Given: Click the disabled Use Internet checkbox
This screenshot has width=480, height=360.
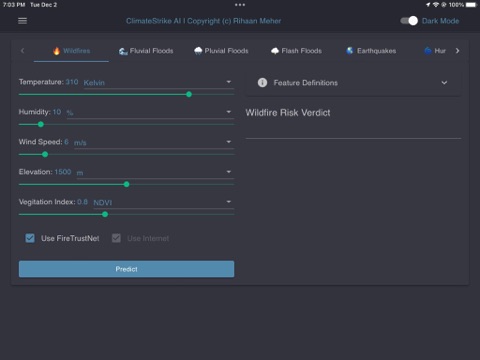Looking at the screenshot, I should click(116, 238).
